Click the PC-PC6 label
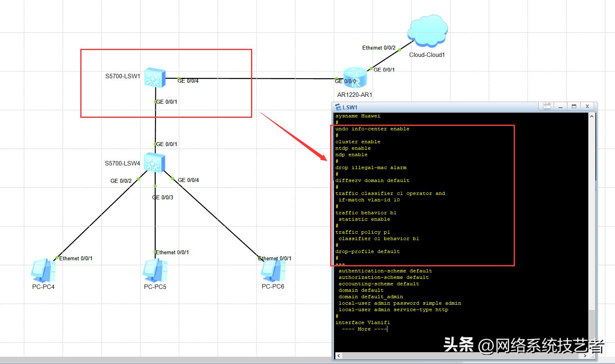Screen dimensions: 615x364 (x=273, y=287)
